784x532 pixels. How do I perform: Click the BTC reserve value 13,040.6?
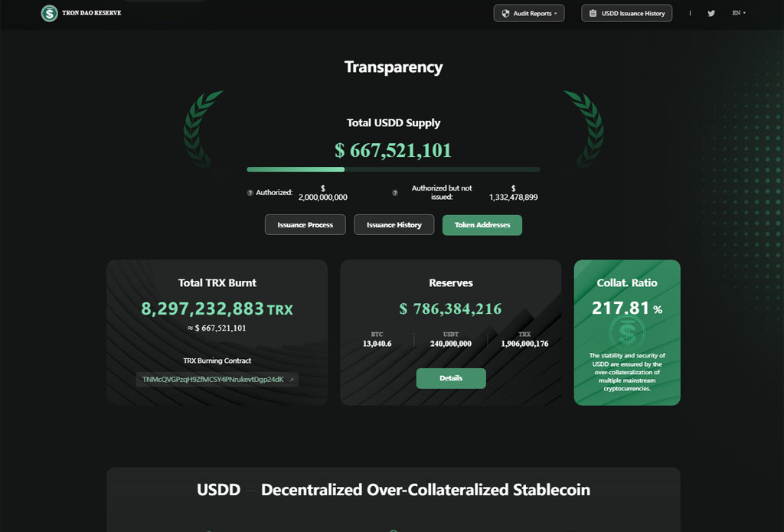pyautogui.click(x=377, y=344)
